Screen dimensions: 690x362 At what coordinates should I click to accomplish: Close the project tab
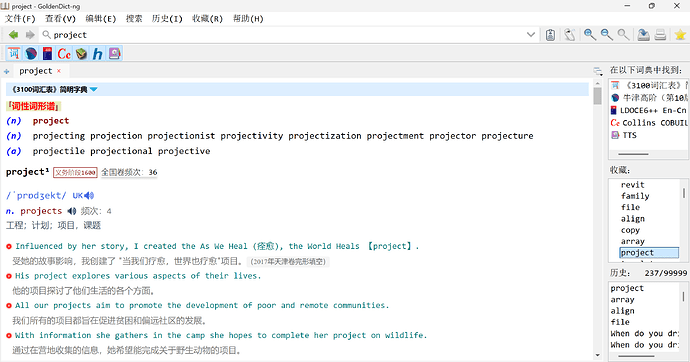point(59,71)
